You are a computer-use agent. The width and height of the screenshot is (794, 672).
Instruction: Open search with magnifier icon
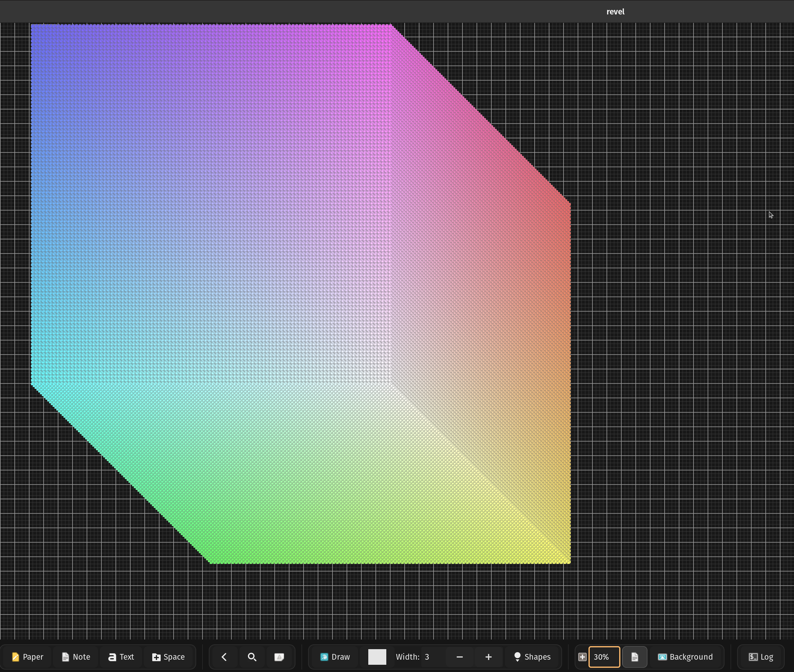coord(252,657)
